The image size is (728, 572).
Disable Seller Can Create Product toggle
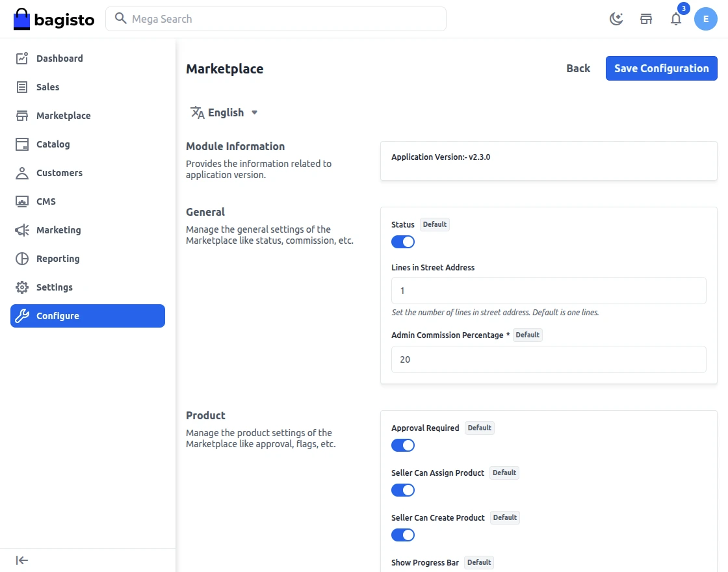402,534
